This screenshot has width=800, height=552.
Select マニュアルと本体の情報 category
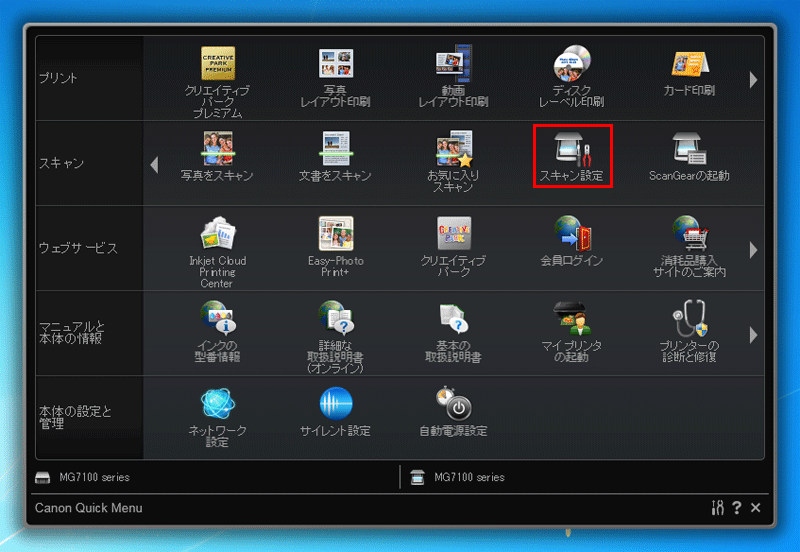pos(89,333)
